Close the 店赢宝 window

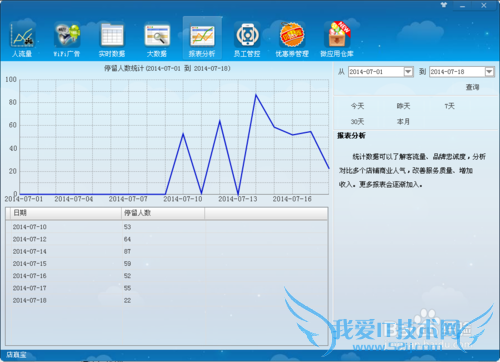[x=484, y=5]
